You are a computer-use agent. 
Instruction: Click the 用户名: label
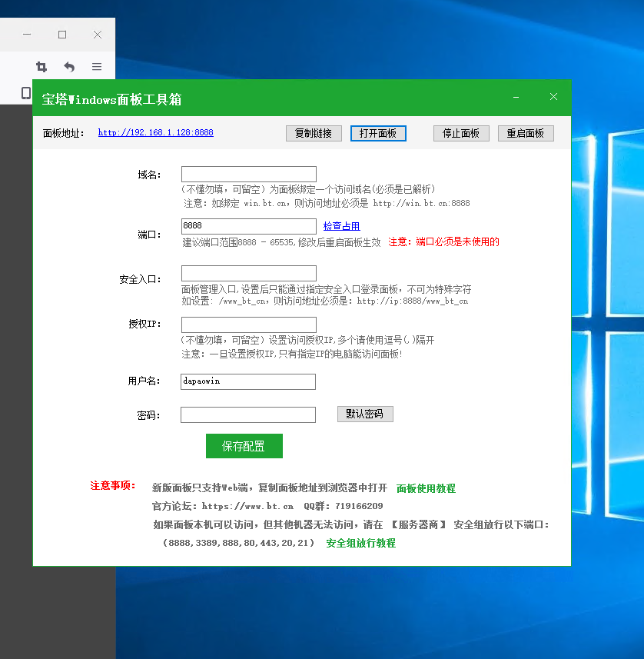(144, 381)
